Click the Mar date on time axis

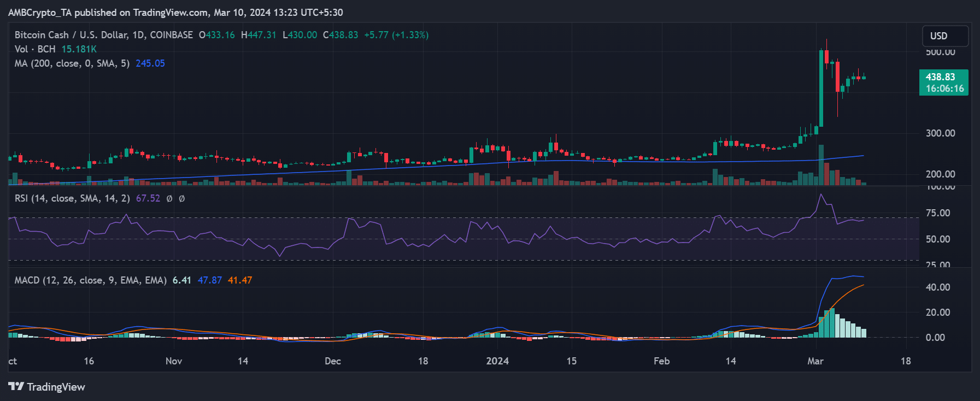pyautogui.click(x=815, y=361)
